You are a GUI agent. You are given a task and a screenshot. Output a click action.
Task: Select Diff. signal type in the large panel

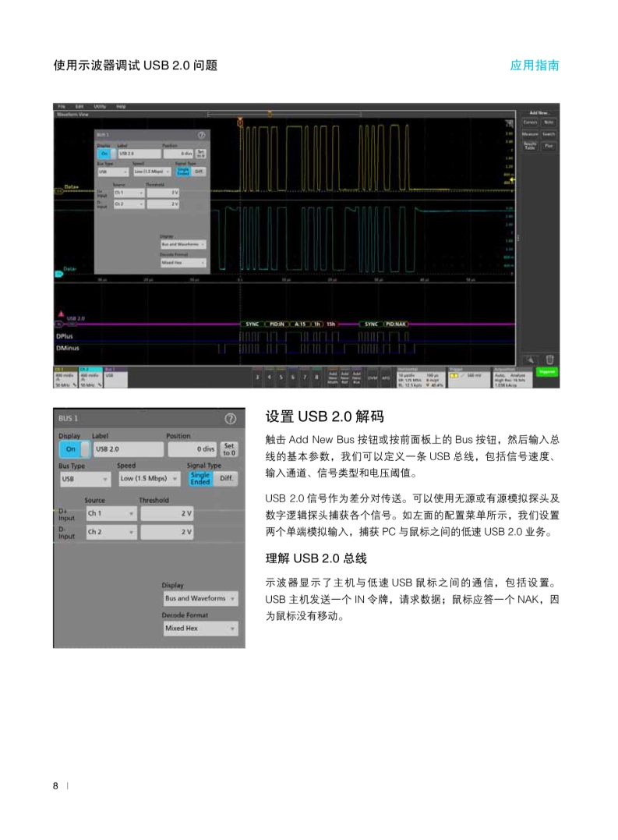[x=226, y=478]
